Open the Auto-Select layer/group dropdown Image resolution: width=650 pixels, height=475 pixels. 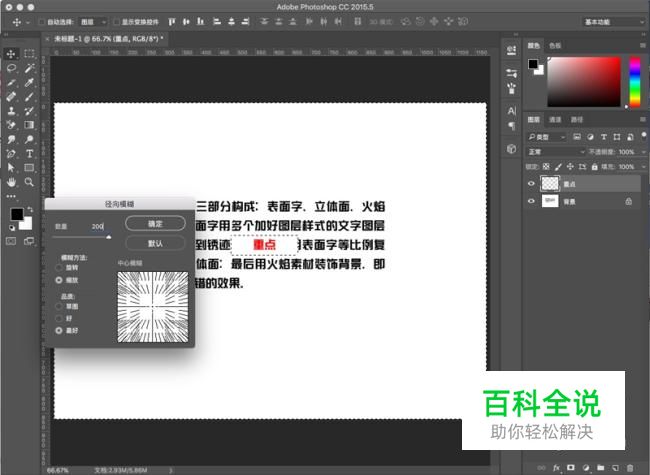[93, 22]
